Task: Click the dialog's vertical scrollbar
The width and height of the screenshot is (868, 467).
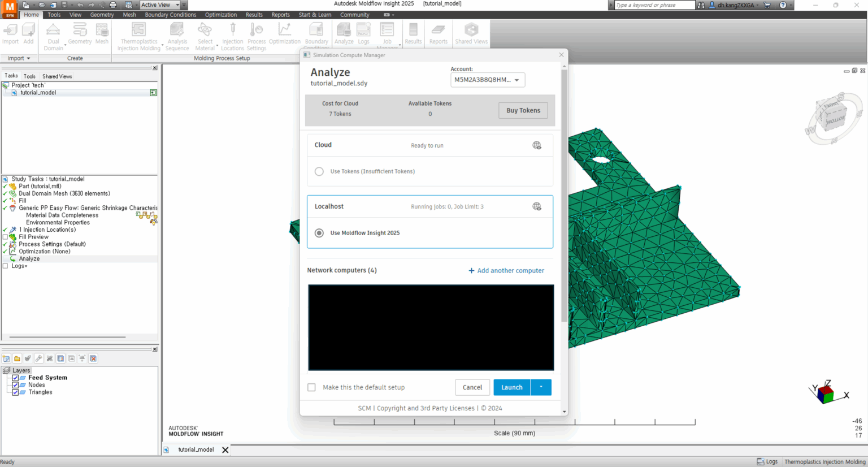Action: (x=564, y=192)
